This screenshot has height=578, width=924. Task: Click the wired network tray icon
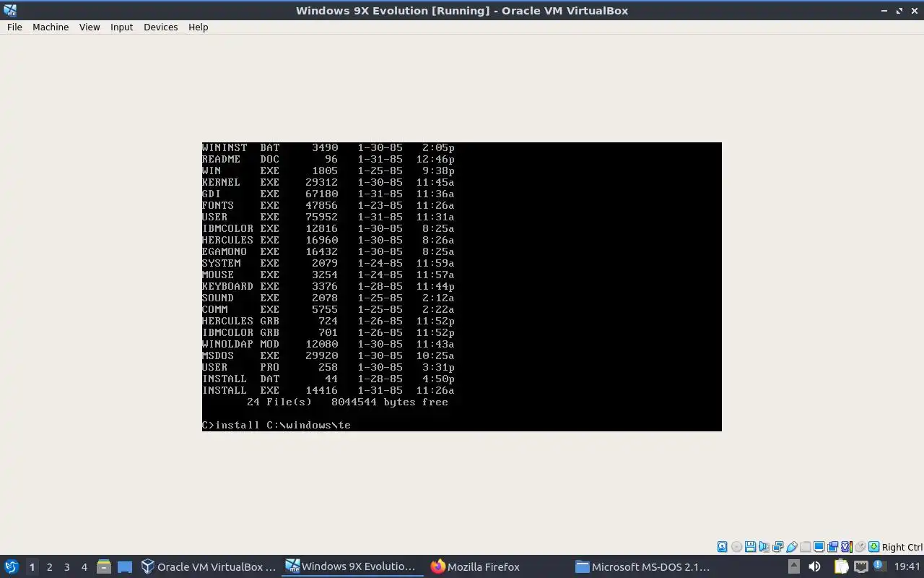click(x=861, y=566)
